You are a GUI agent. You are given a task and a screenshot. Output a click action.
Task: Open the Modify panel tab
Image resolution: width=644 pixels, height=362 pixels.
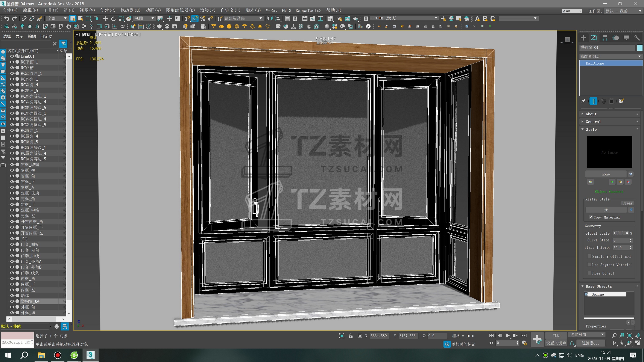tap(594, 38)
